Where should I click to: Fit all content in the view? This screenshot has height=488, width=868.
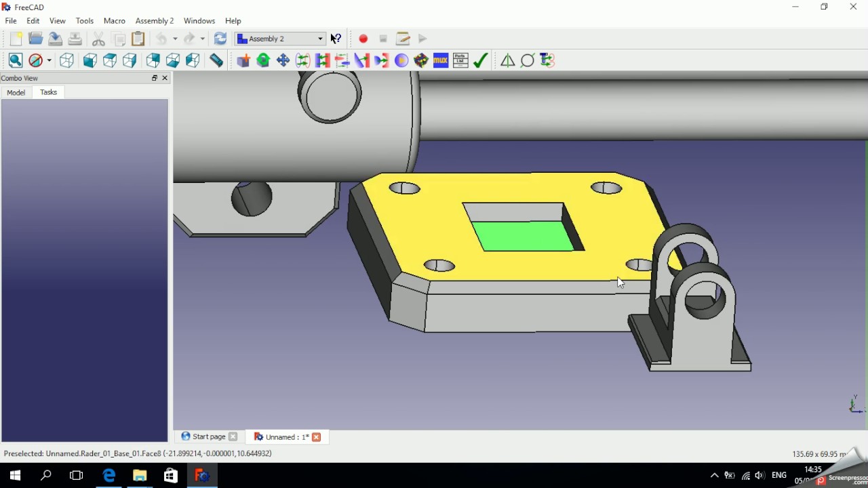click(16, 60)
